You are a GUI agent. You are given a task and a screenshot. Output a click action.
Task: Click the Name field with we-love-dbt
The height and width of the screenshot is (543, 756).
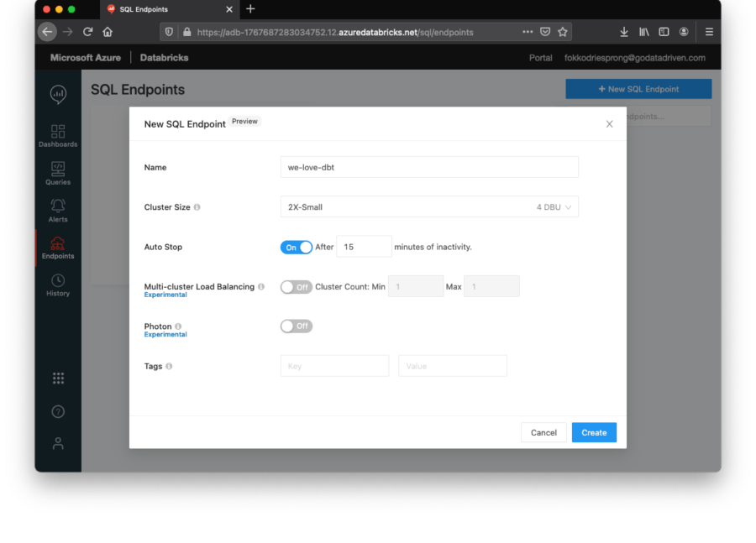tap(429, 167)
